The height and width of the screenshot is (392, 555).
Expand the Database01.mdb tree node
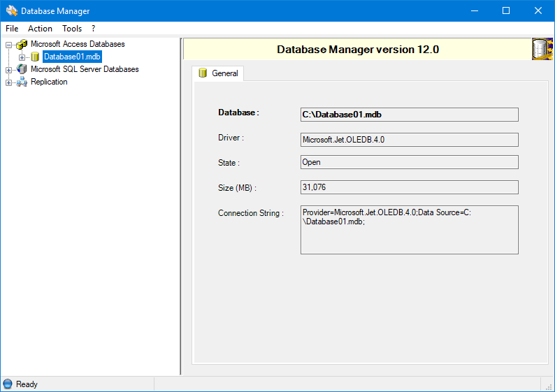22,57
